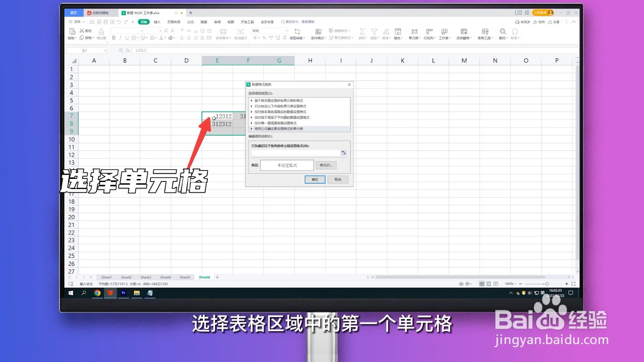Switch to the Developer Tools (开发工具) tab
The width and height of the screenshot is (644, 362).
pos(247,22)
